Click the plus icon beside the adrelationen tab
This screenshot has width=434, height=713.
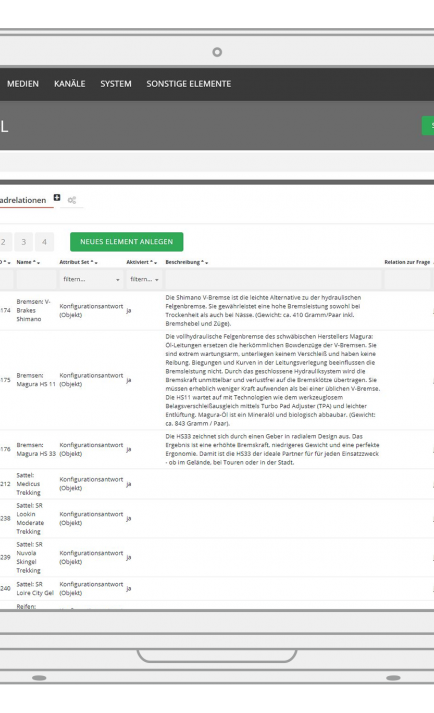click(57, 197)
